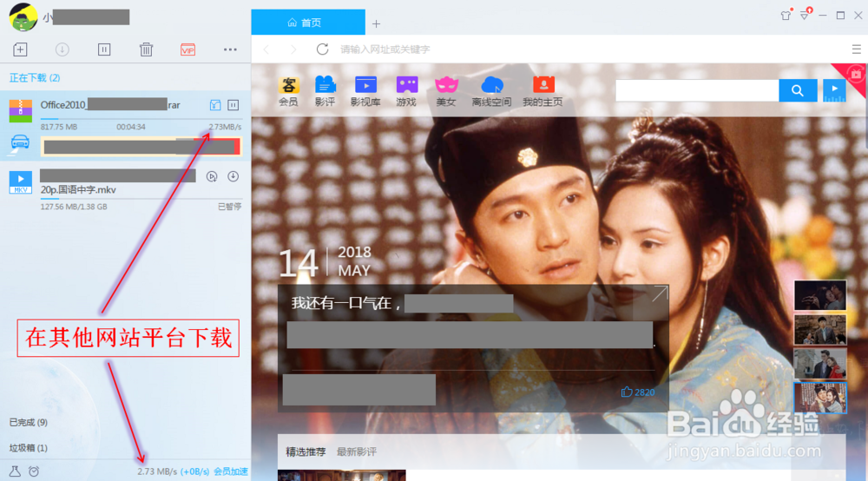This screenshot has height=481, width=868.
Task: Click the new download task icon
Action: tap(20, 49)
